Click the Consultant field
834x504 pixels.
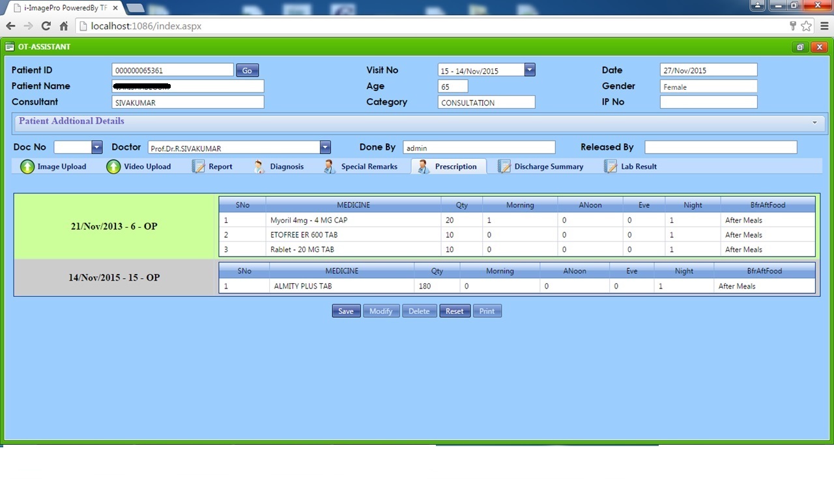(x=188, y=102)
